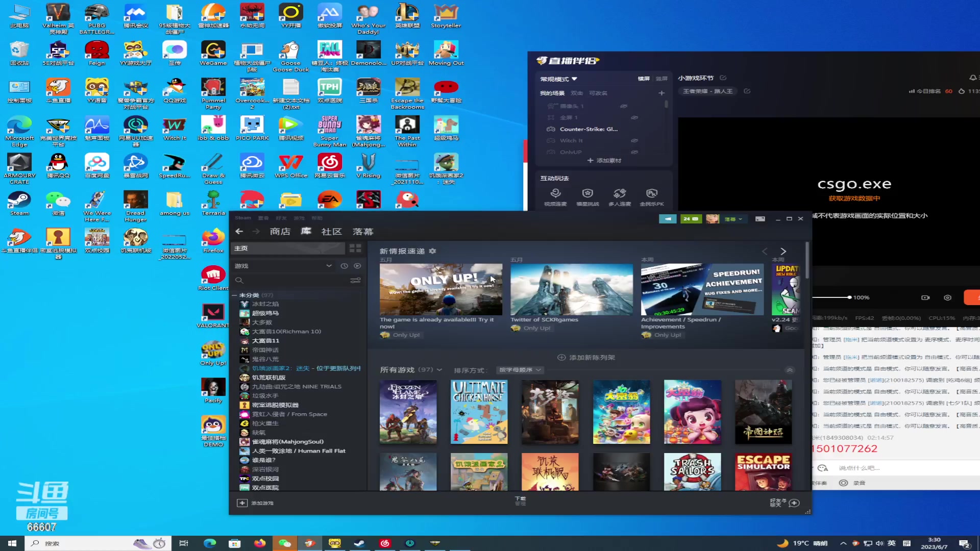Select the Only Up! desktop shortcut
Image resolution: width=980 pixels, height=551 pixels.
click(x=213, y=353)
